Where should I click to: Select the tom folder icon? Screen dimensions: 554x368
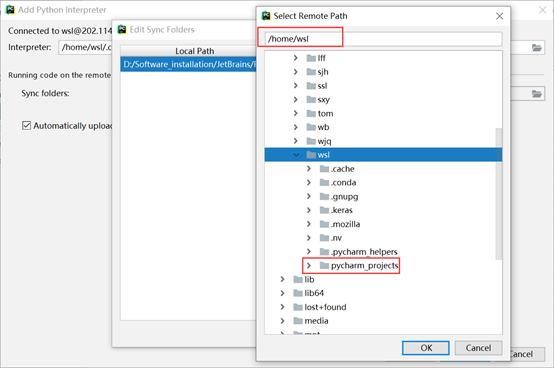pyautogui.click(x=311, y=113)
